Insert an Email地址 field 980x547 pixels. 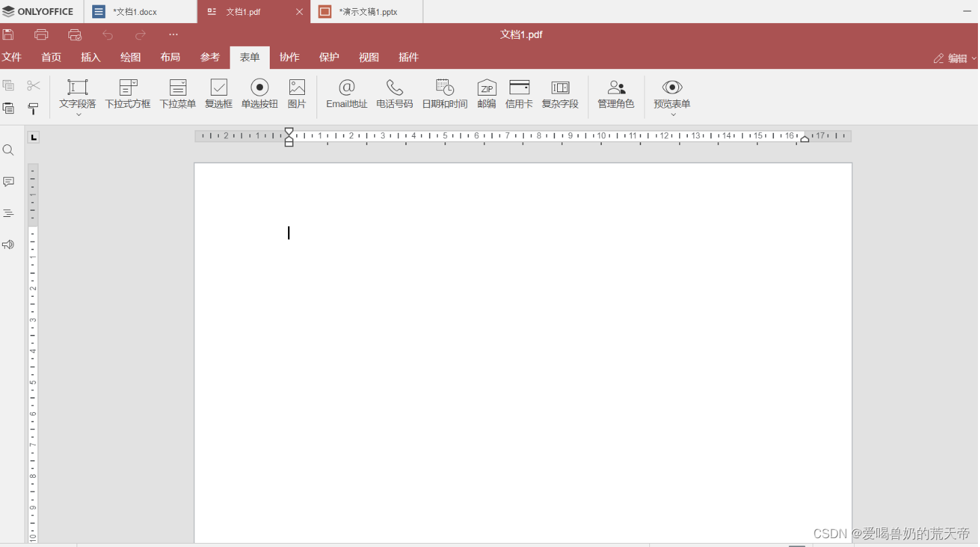point(347,94)
